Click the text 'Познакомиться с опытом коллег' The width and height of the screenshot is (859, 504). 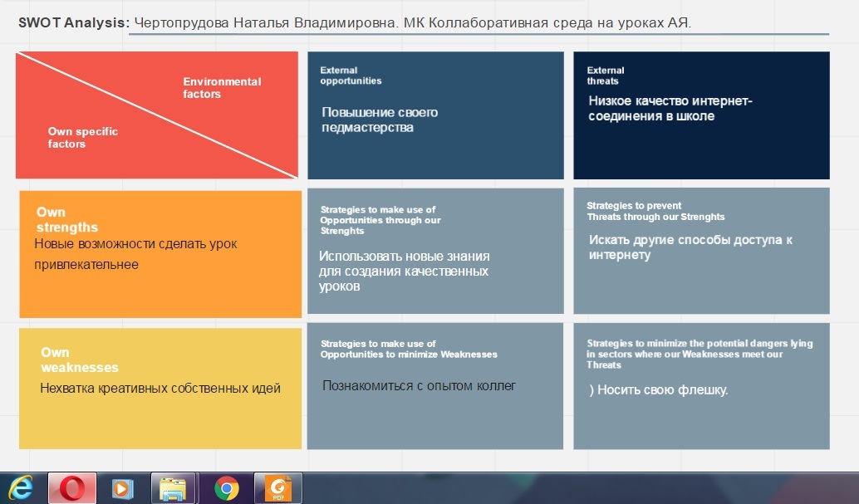[419, 385]
